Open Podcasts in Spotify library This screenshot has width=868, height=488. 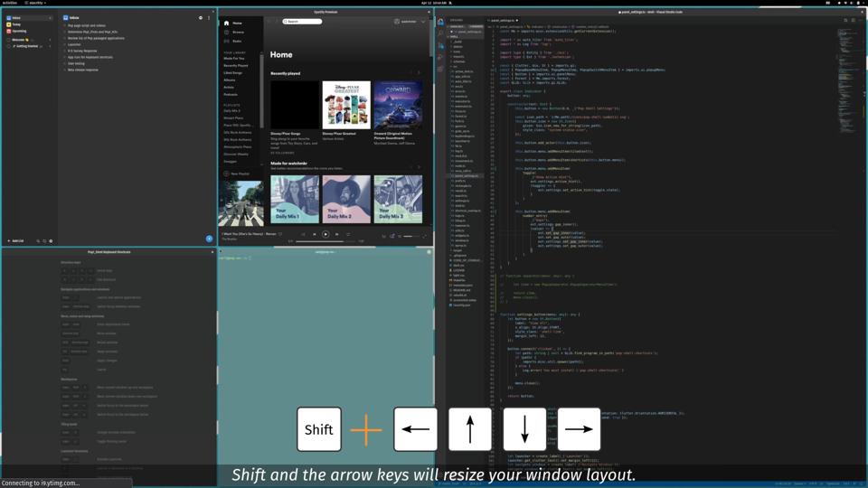coord(231,95)
